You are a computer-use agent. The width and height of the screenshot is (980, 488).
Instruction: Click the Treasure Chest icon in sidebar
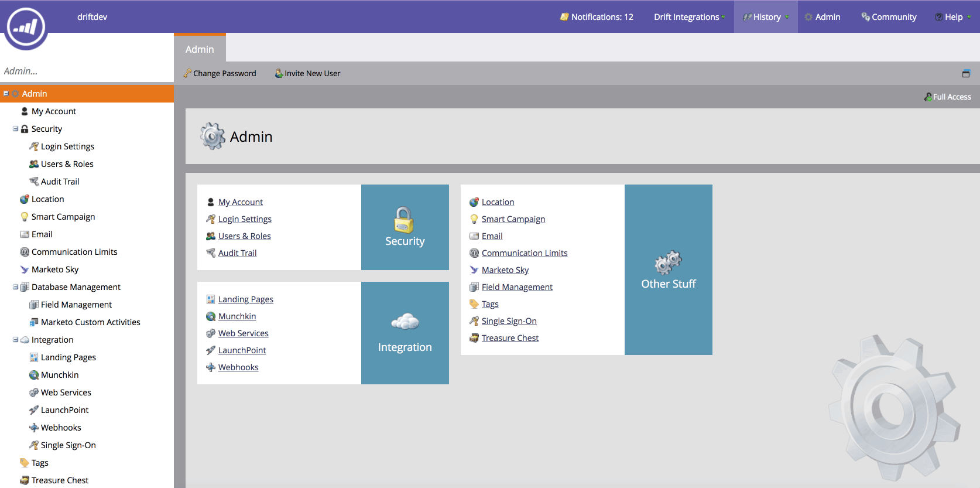(x=25, y=480)
